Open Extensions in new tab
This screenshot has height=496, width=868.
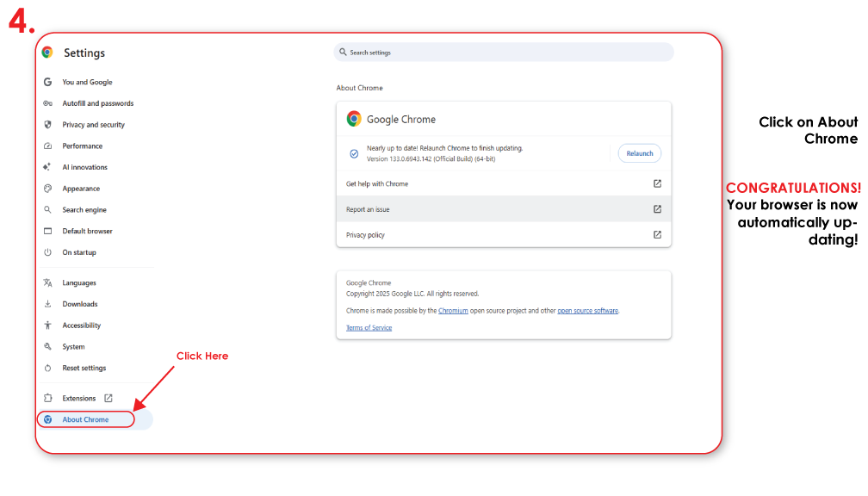pos(79,398)
